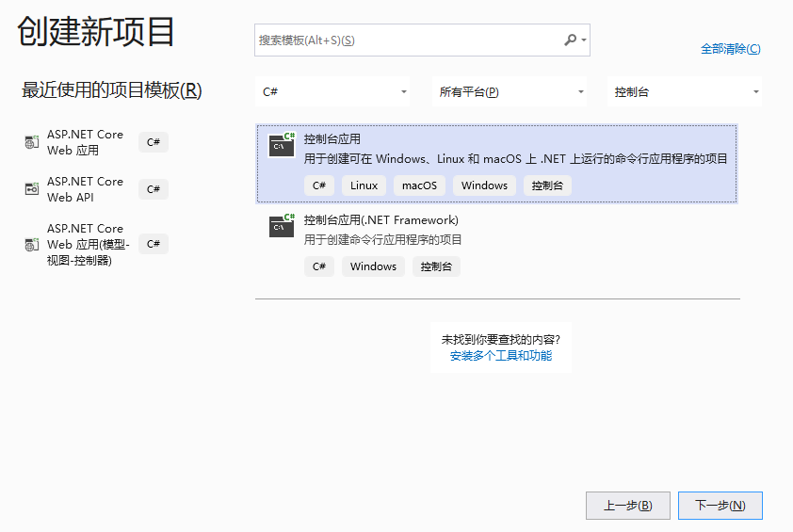Open the 控制台 project type dropdown

686,92
